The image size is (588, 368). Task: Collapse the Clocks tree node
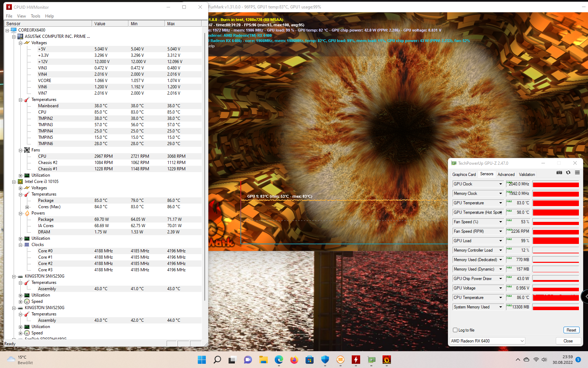click(21, 245)
